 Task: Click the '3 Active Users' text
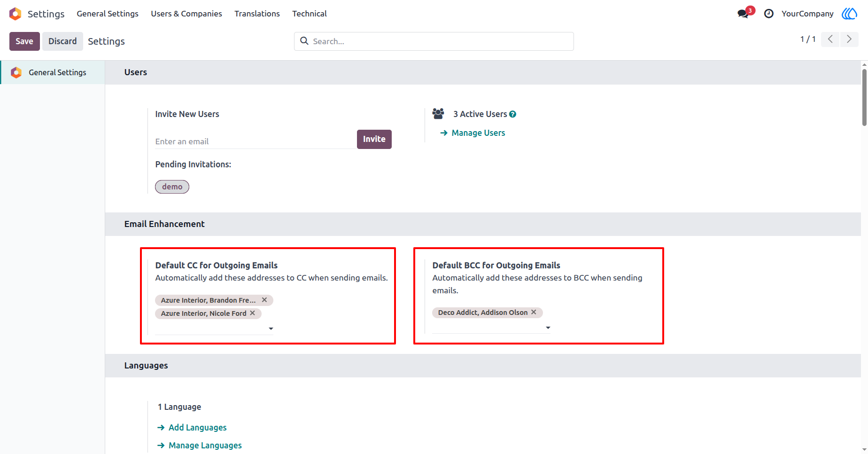pos(480,114)
